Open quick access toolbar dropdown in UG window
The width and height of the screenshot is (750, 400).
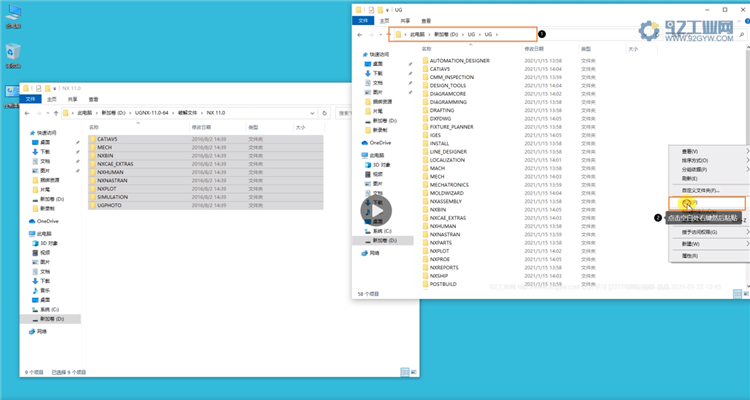pos(387,10)
